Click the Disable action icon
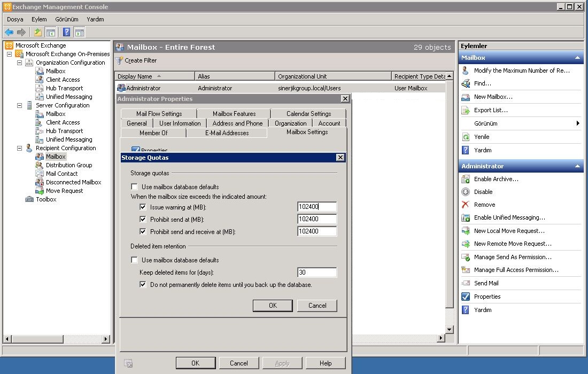The height and width of the screenshot is (374, 588). (x=466, y=192)
